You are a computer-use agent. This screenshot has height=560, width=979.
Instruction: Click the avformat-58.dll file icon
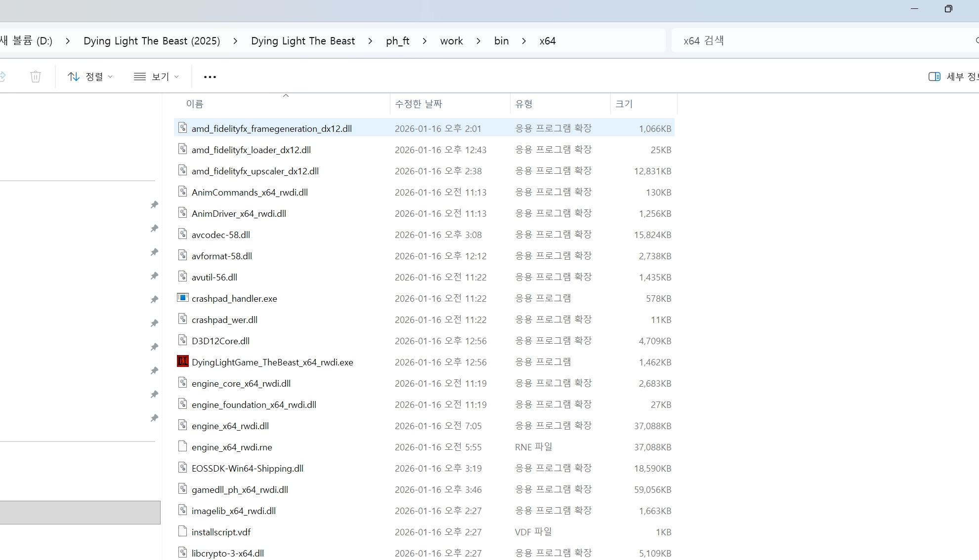pos(183,255)
